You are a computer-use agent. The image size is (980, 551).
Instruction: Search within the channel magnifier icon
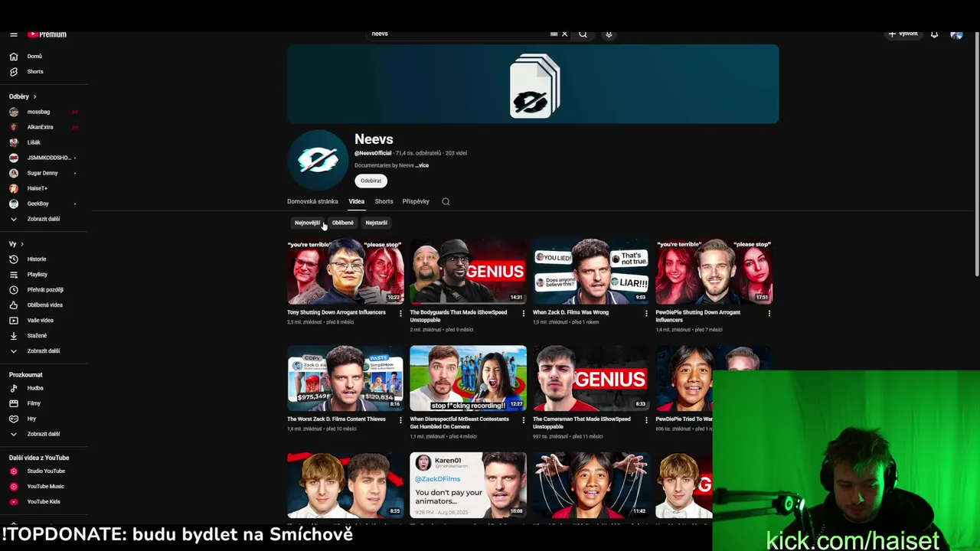(446, 202)
